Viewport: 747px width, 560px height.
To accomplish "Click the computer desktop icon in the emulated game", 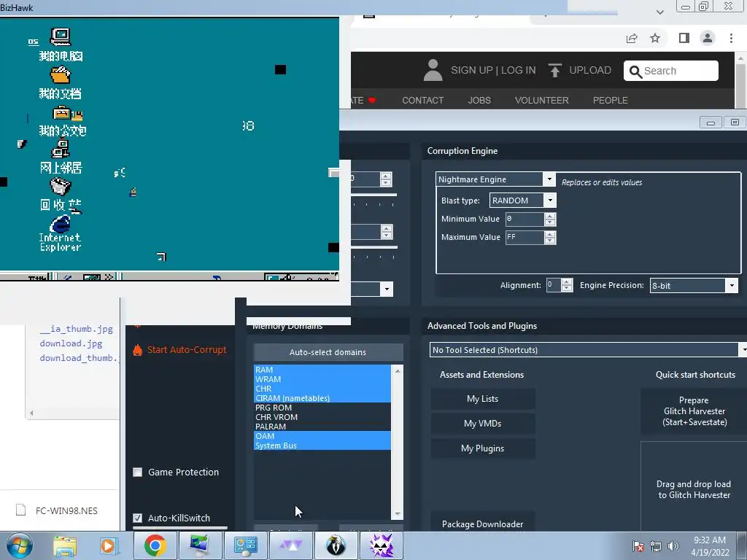I will click(61, 36).
